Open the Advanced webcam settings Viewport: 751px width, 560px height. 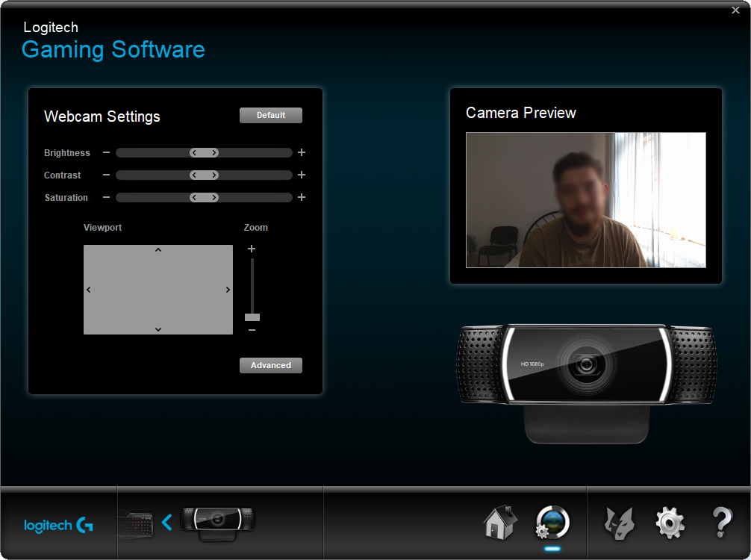pyautogui.click(x=271, y=365)
